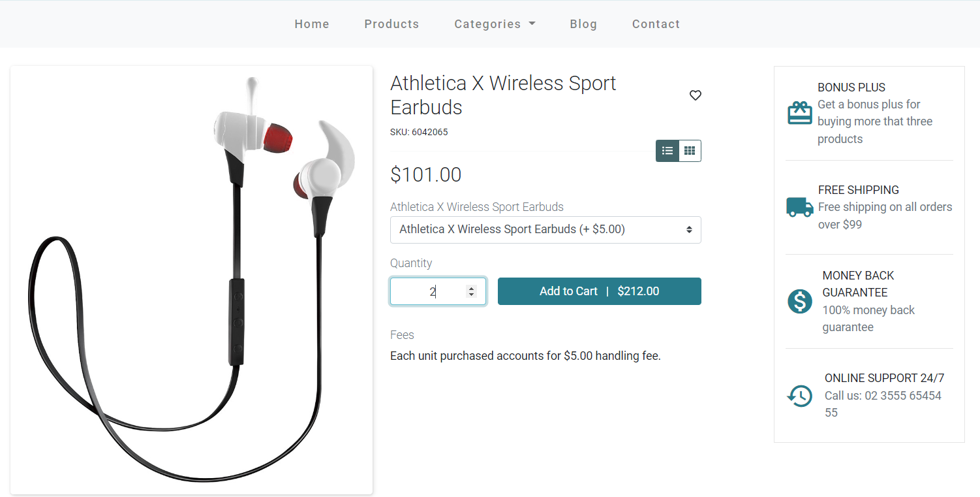Click the Money Back Guarantee dollar icon
Screen dimensions: 980x497
800,301
